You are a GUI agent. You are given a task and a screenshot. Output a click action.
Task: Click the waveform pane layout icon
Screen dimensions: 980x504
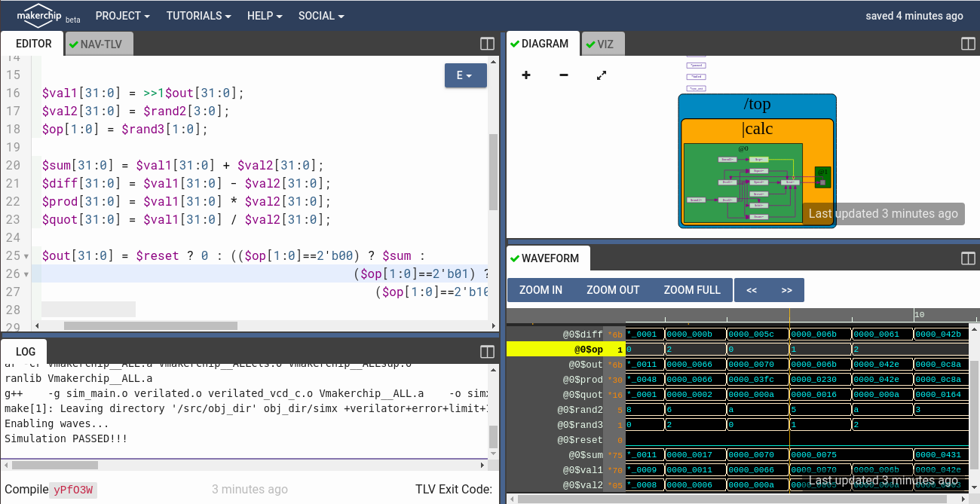tap(968, 258)
